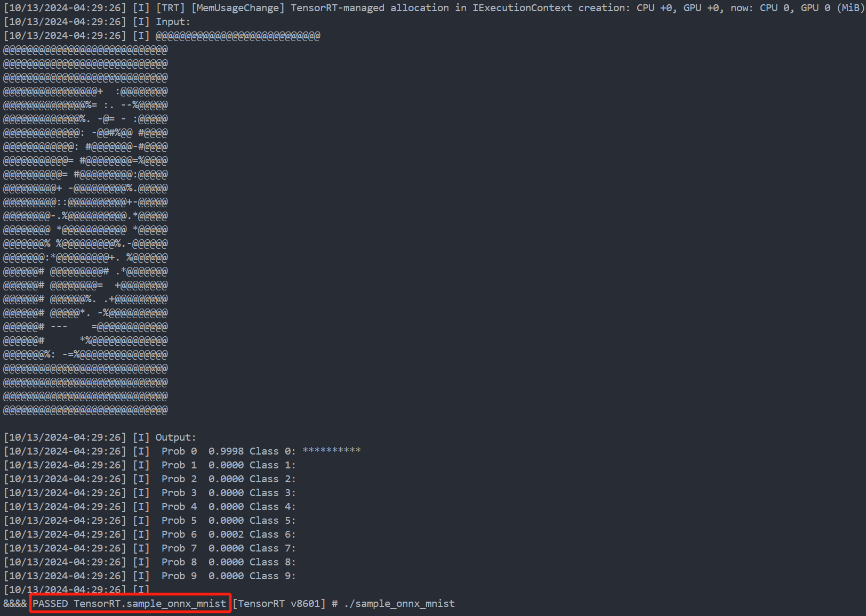
Task: Click the Input: log line
Action: pos(97,22)
